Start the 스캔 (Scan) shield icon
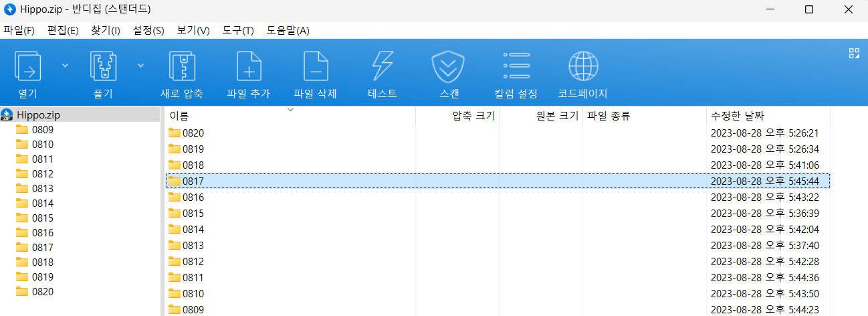Viewport: 868px width, 316px height. pos(449,67)
